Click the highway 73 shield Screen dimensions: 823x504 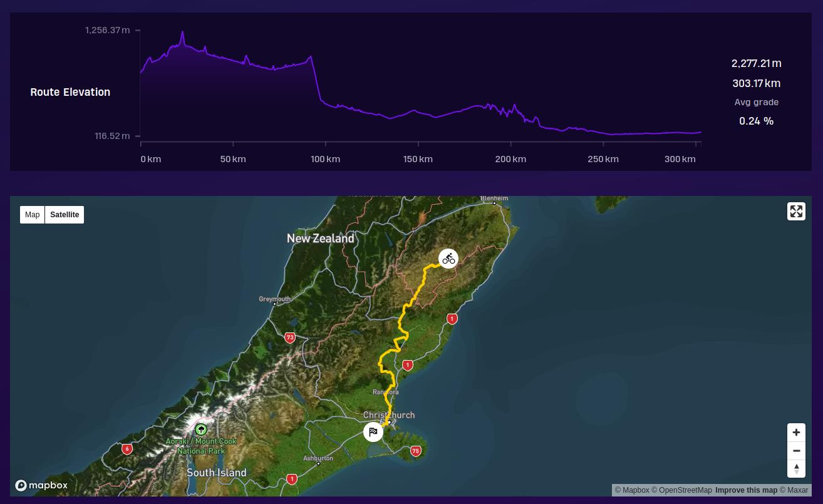[289, 337]
